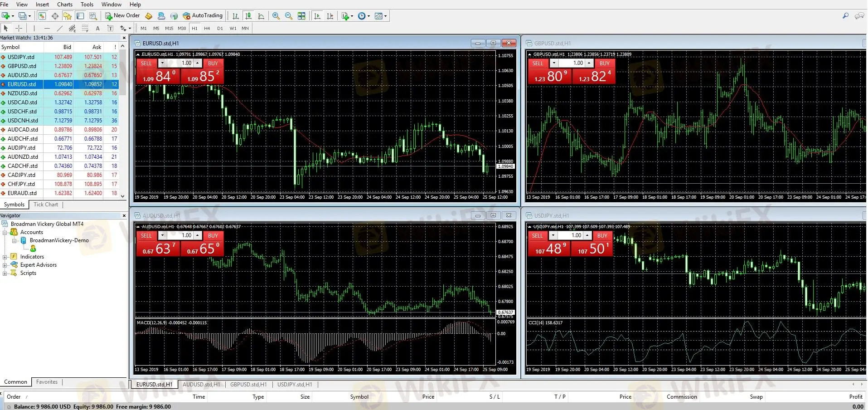Click the Tile Windows icon
Screen dimensions: 868x410
tap(301, 16)
